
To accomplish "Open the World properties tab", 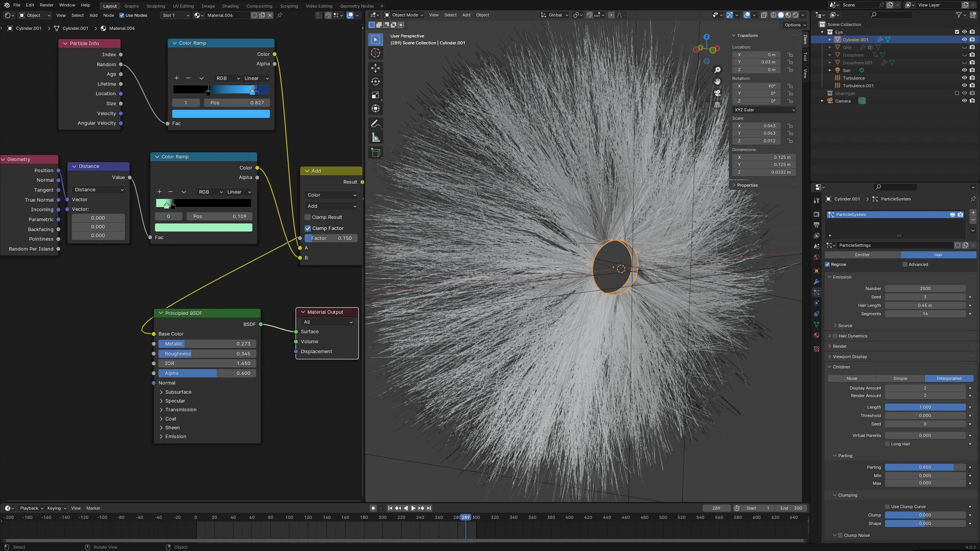I will 817,257.
